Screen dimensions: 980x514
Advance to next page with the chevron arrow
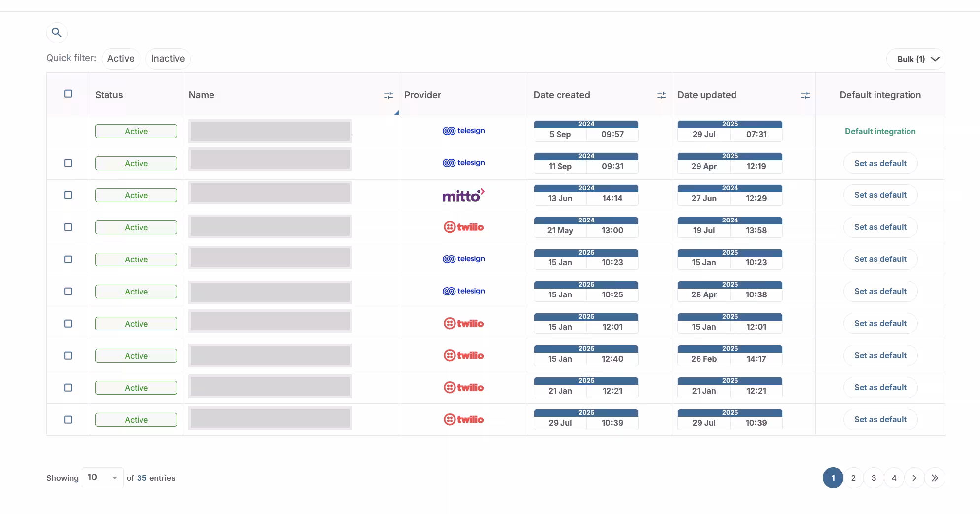914,477
